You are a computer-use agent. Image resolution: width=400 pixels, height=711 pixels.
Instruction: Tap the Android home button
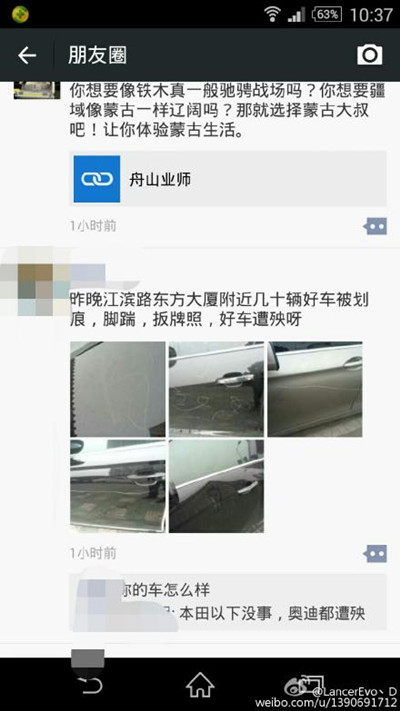(x=200, y=684)
